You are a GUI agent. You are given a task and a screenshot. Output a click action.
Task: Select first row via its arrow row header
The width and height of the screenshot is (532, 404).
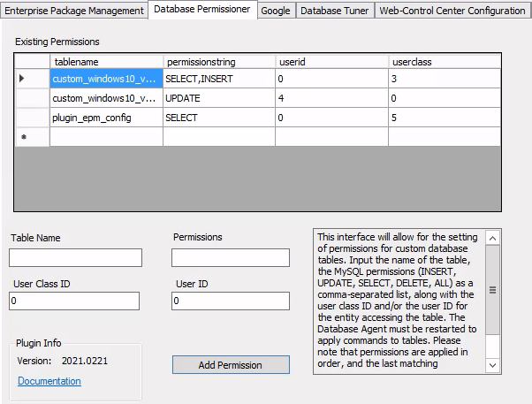point(24,79)
